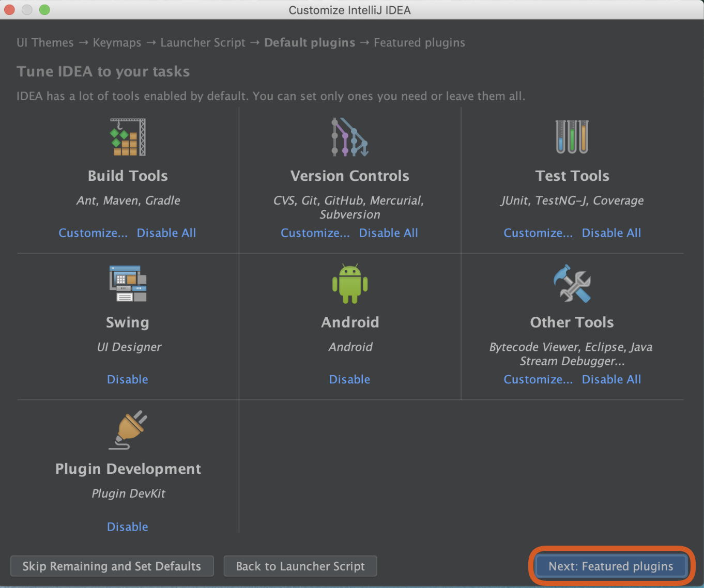Open Customize for Version Controls

click(315, 233)
